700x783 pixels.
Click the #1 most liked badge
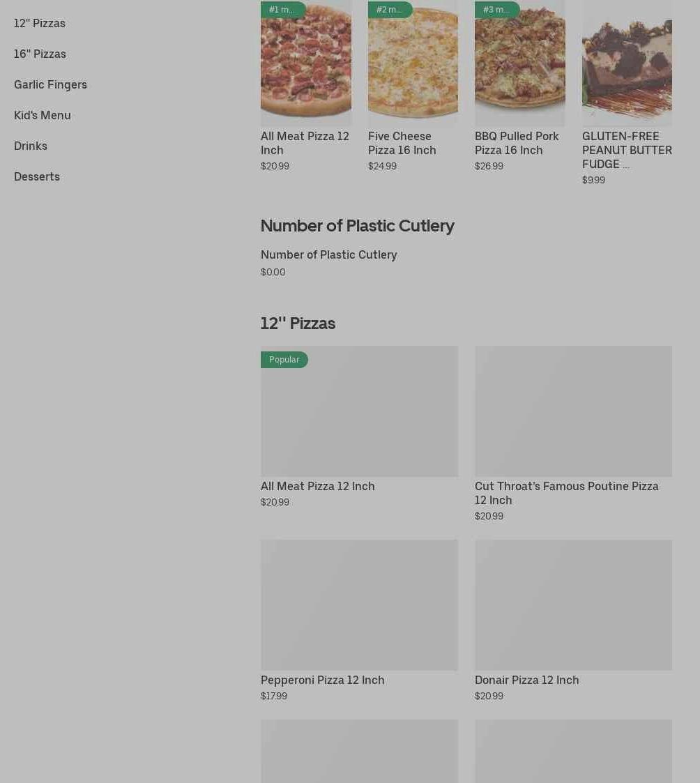[282, 10]
